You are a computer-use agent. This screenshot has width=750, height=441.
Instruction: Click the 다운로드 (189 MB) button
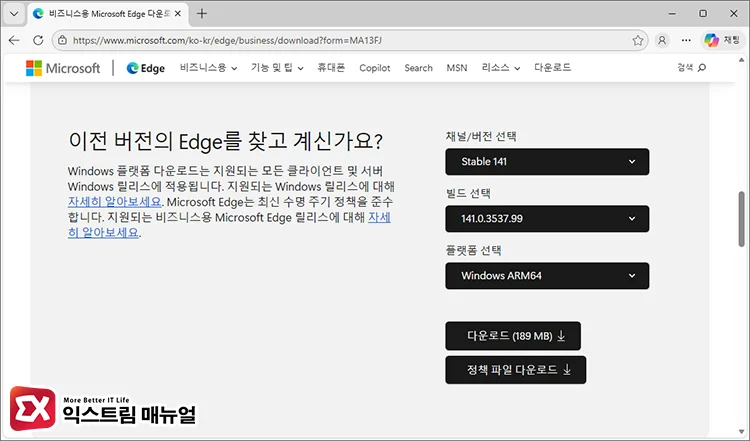(x=513, y=336)
